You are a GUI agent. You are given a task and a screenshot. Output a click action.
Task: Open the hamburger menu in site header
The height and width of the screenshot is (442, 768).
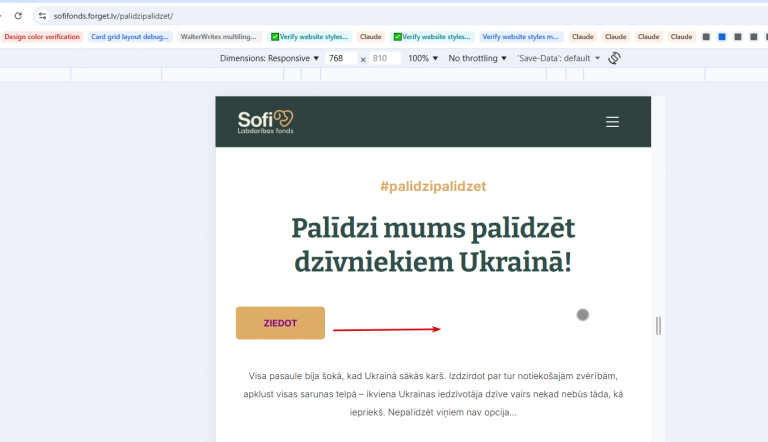click(x=612, y=122)
